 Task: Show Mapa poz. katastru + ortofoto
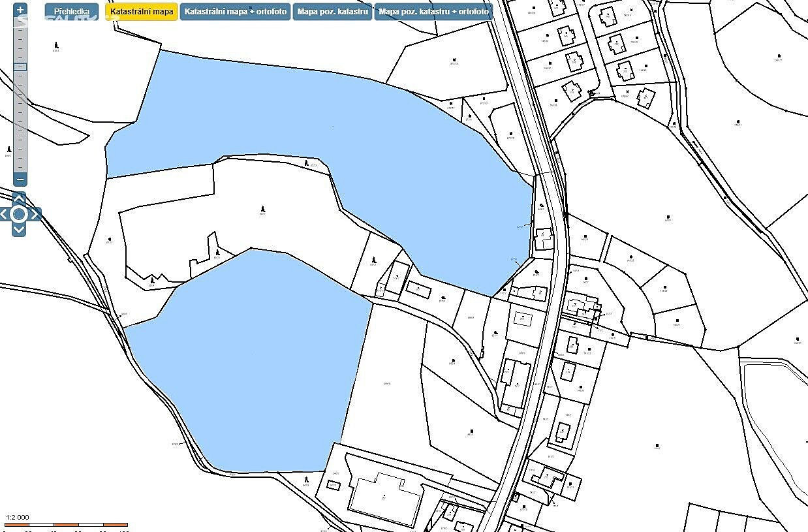click(x=433, y=12)
